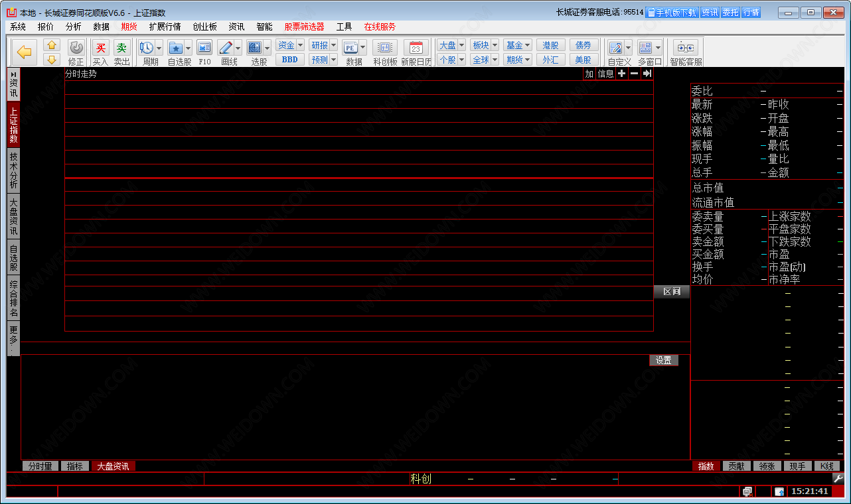Viewport: 851px width, 504px height.
Task: Click the BBD toolbar button
Action: [290, 60]
